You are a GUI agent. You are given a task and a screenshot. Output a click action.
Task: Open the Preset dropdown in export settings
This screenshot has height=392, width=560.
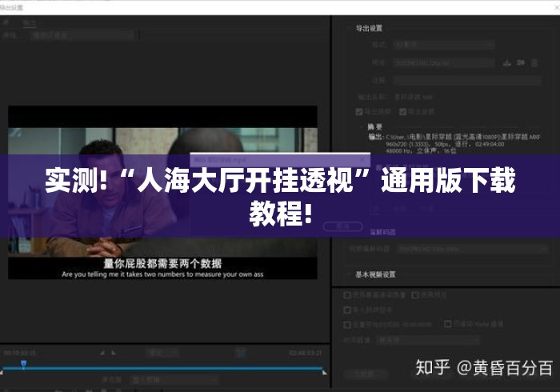[x=444, y=63]
